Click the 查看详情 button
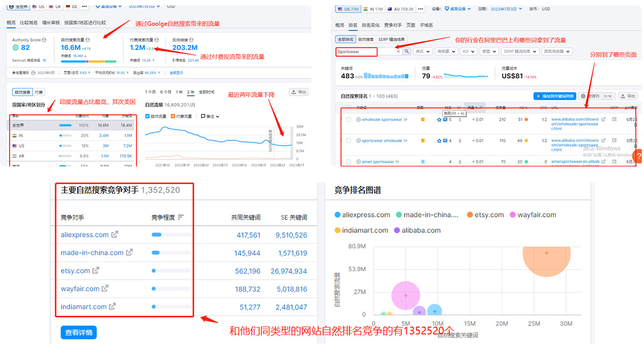 tap(79, 332)
